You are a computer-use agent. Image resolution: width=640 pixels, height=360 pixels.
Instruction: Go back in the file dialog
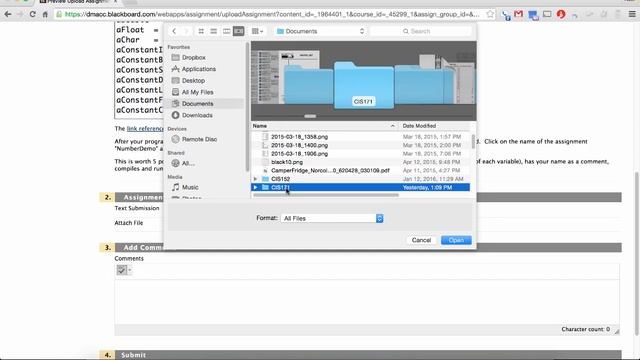tap(174, 31)
